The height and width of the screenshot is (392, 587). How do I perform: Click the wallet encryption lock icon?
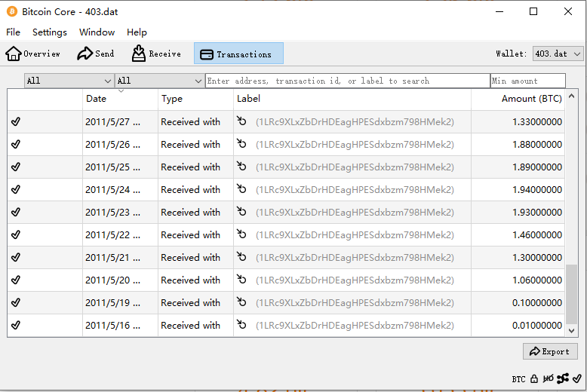click(534, 378)
